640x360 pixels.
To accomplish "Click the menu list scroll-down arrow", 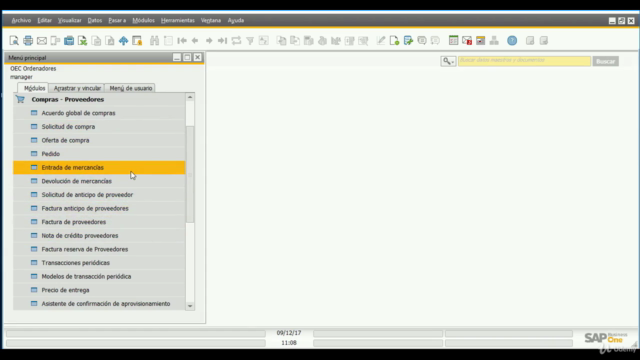I will [x=190, y=306].
